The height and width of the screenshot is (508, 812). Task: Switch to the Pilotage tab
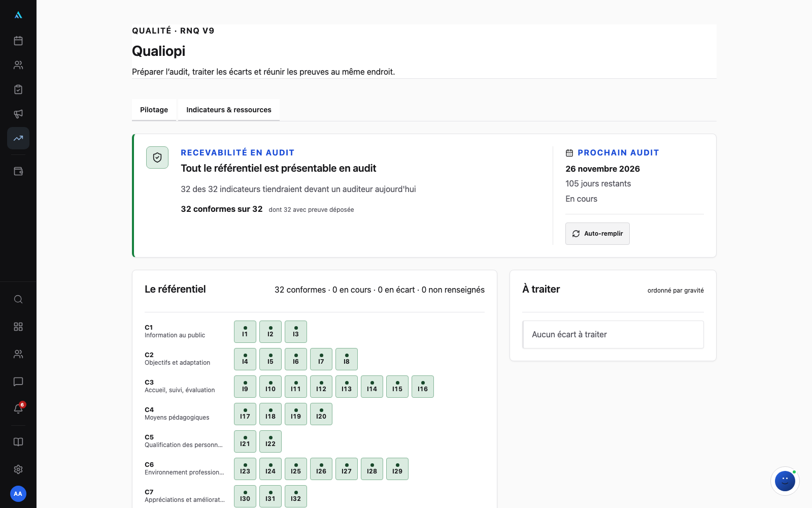tap(154, 110)
